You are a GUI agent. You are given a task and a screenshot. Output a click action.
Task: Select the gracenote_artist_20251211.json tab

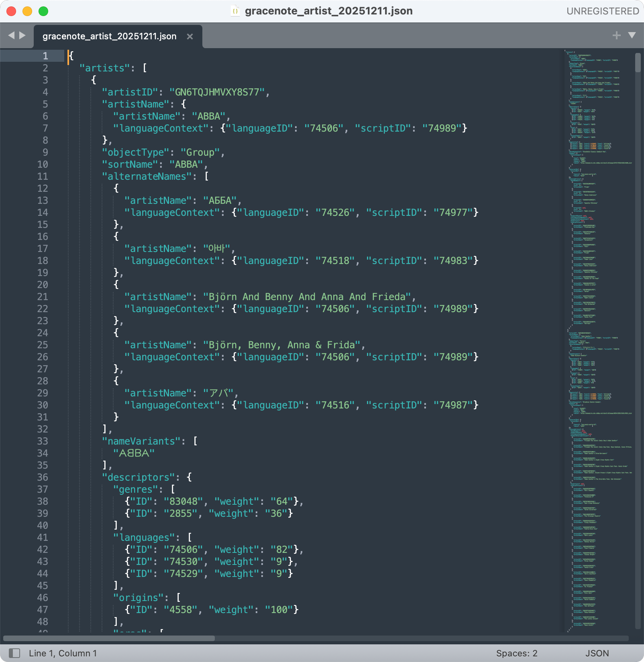click(x=109, y=37)
